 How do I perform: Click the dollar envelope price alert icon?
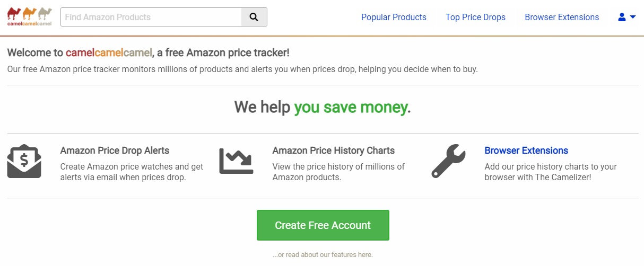(x=24, y=162)
